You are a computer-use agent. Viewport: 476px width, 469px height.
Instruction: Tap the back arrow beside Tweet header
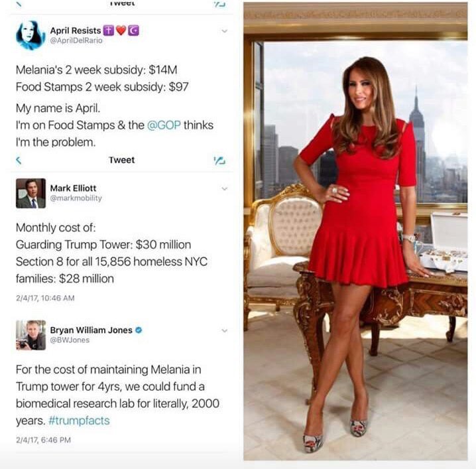click(x=19, y=160)
